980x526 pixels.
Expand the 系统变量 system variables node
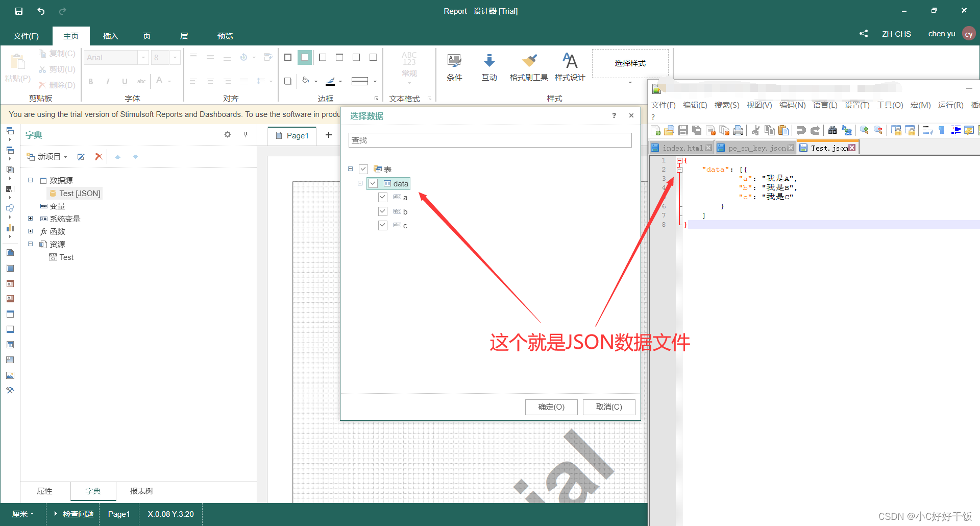(x=30, y=219)
